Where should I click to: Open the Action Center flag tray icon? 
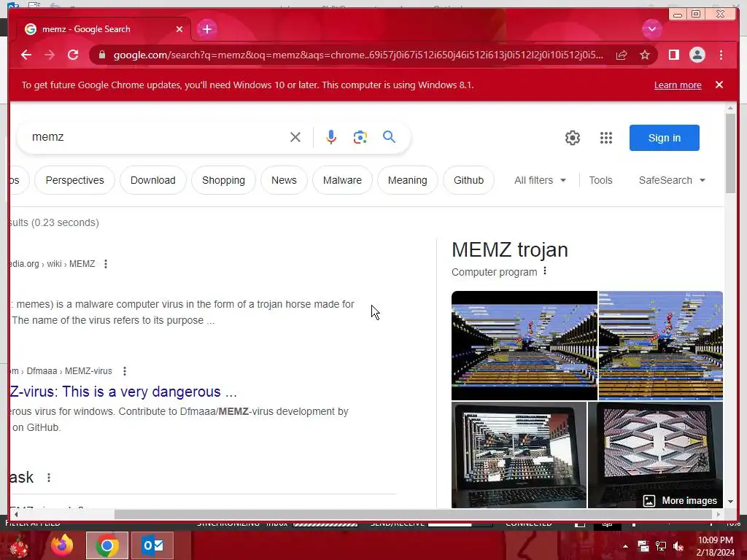(643, 546)
